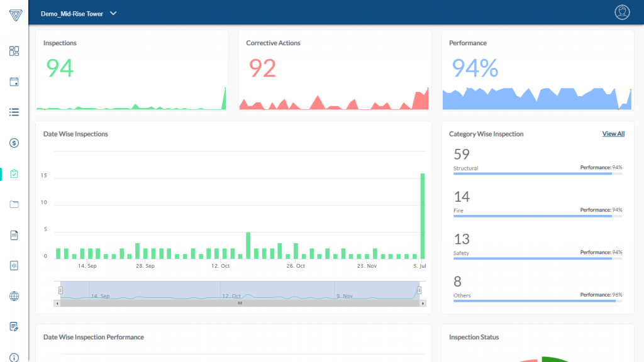Click the right arrow of chart scrollbar
The image size is (644, 362).
point(423,304)
